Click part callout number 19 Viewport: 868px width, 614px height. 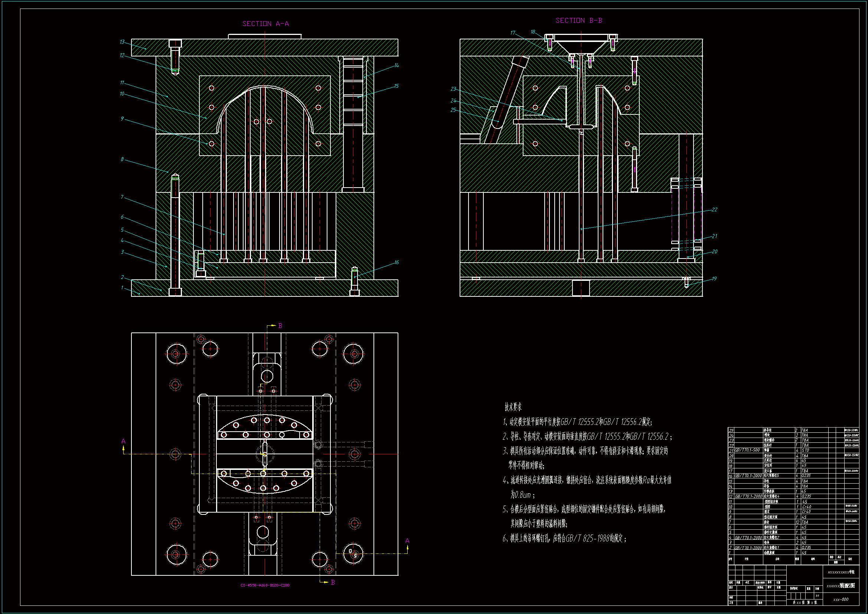pyautogui.click(x=714, y=279)
